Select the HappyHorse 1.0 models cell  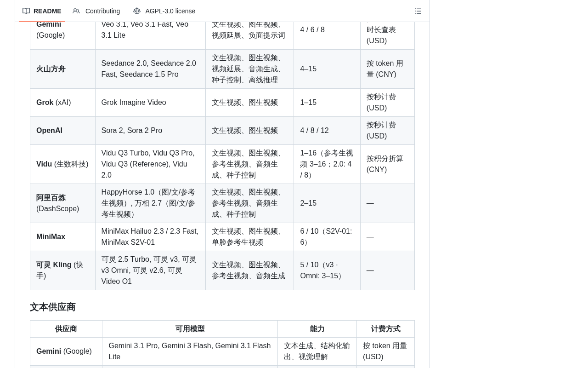150,203
